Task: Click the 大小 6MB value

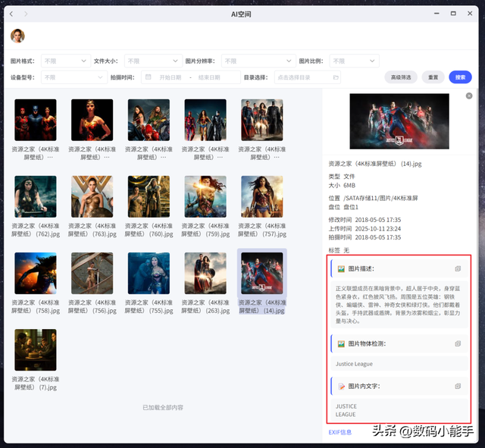Action: [349, 185]
